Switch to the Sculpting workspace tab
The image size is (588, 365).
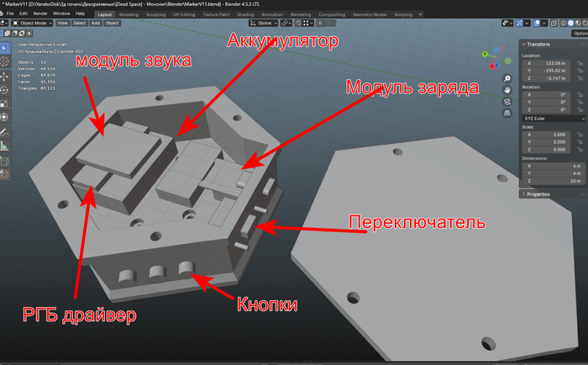pos(156,14)
